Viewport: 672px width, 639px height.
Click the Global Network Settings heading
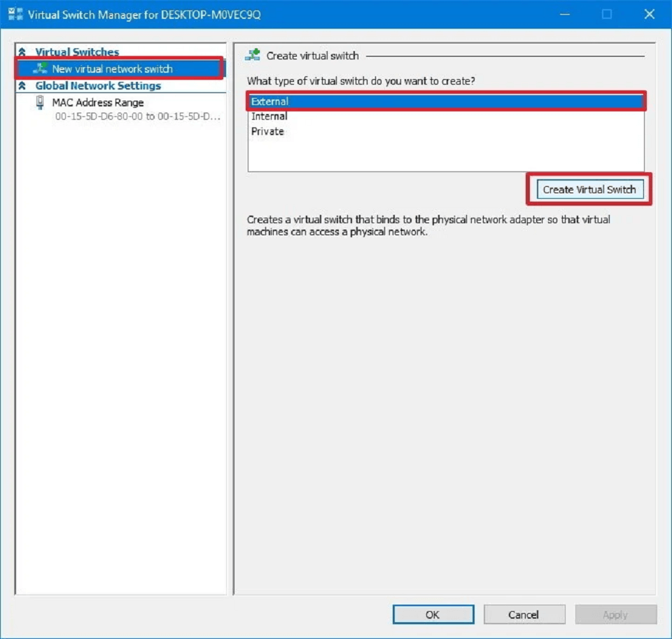click(98, 85)
